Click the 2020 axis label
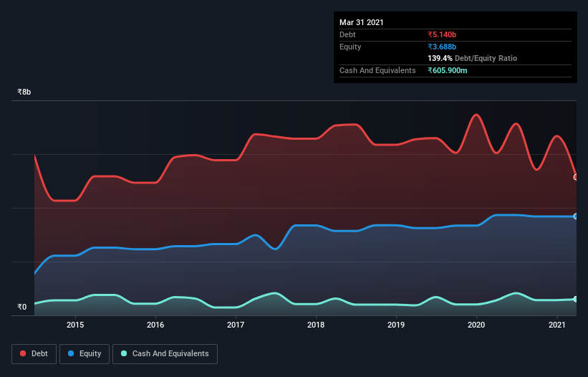588x377 pixels. [476, 325]
